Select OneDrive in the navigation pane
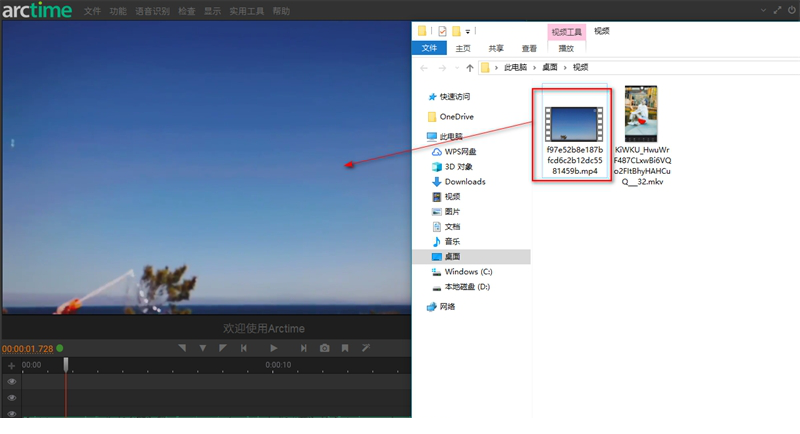 point(457,117)
